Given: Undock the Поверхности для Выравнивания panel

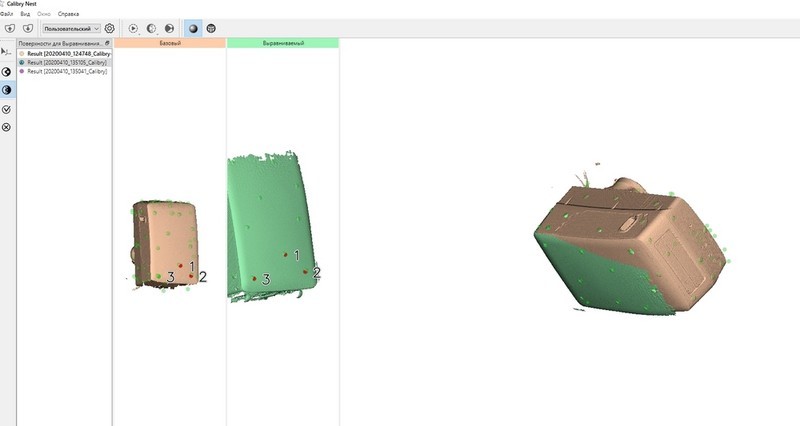Looking at the screenshot, I should click(107, 44).
